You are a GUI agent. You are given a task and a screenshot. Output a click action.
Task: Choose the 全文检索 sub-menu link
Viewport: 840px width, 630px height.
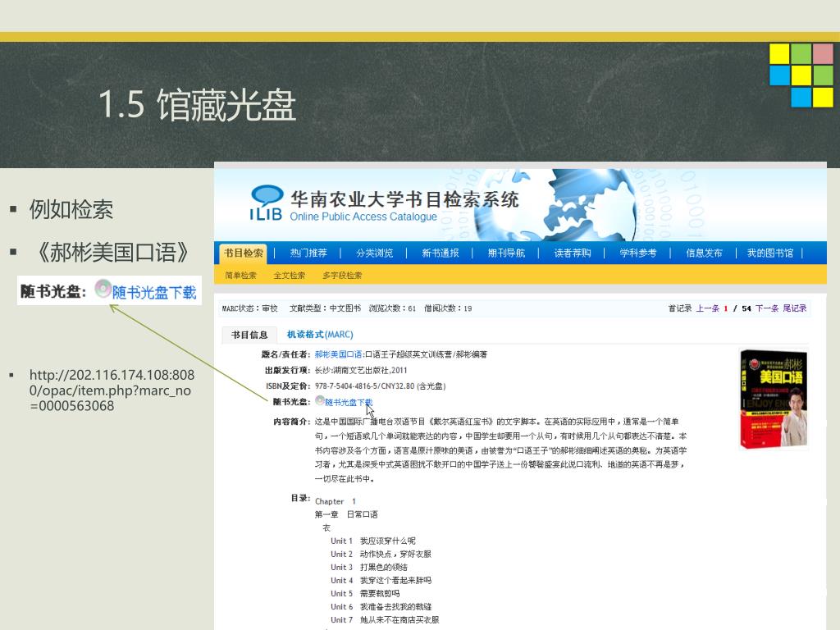(x=290, y=276)
